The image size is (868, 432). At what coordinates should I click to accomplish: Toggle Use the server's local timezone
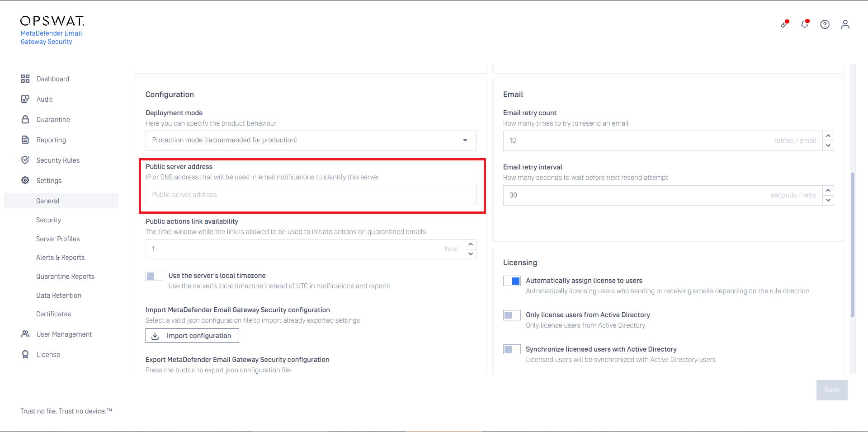[x=154, y=276]
